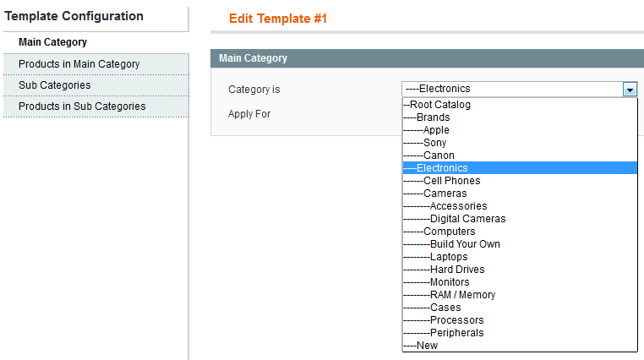Pick Processors in the category list
This screenshot has width=644, height=360.
pos(520,320)
